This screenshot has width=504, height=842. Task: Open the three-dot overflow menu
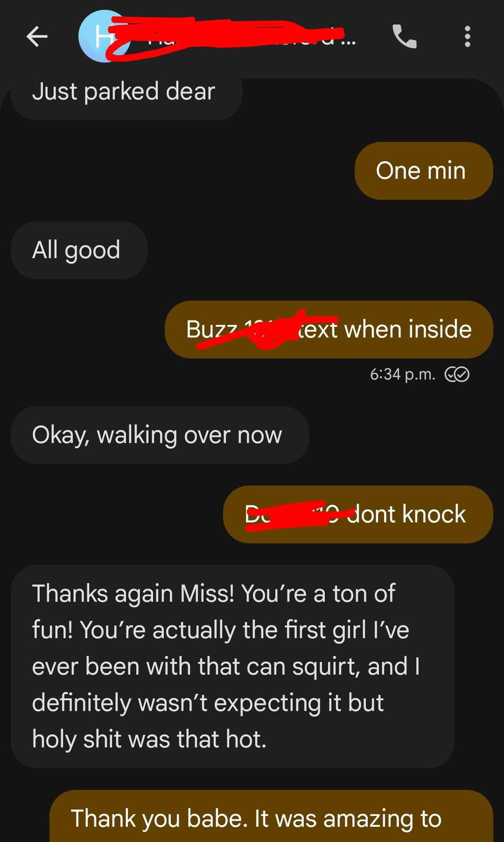pyautogui.click(x=468, y=36)
